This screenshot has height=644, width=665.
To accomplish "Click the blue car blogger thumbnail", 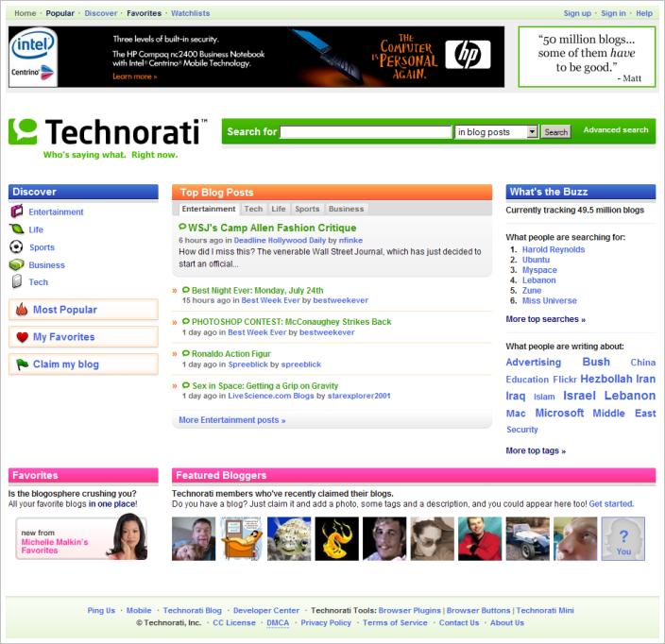I will click(528, 538).
